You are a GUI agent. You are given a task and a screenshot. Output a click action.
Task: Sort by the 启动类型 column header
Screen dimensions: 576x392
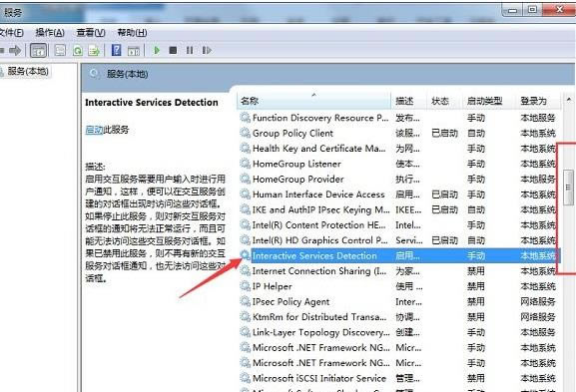click(x=489, y=101)
